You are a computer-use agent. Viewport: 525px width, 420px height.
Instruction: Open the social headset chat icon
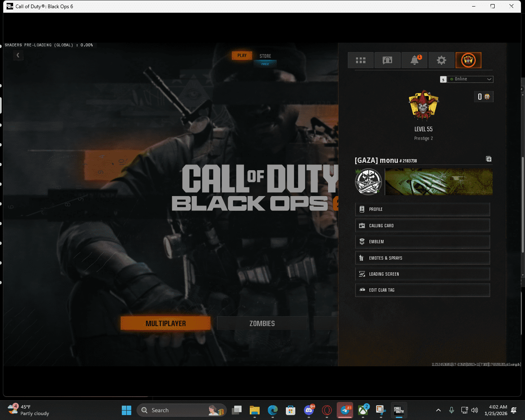[x=387, y=60]
